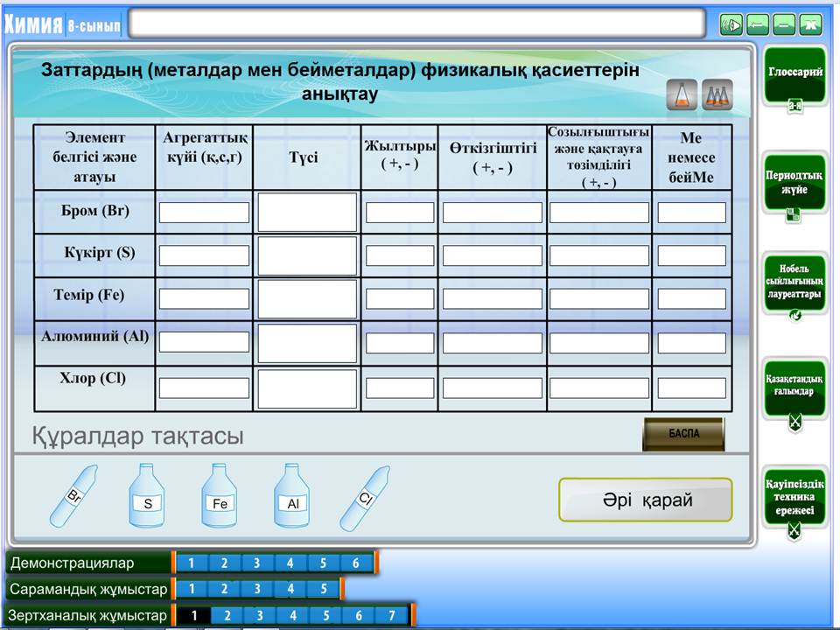Click Бром Me немесе бейМе field
The width and height of the screenshot is (840, 630).
pyautogui.click(x=691, y=212)
